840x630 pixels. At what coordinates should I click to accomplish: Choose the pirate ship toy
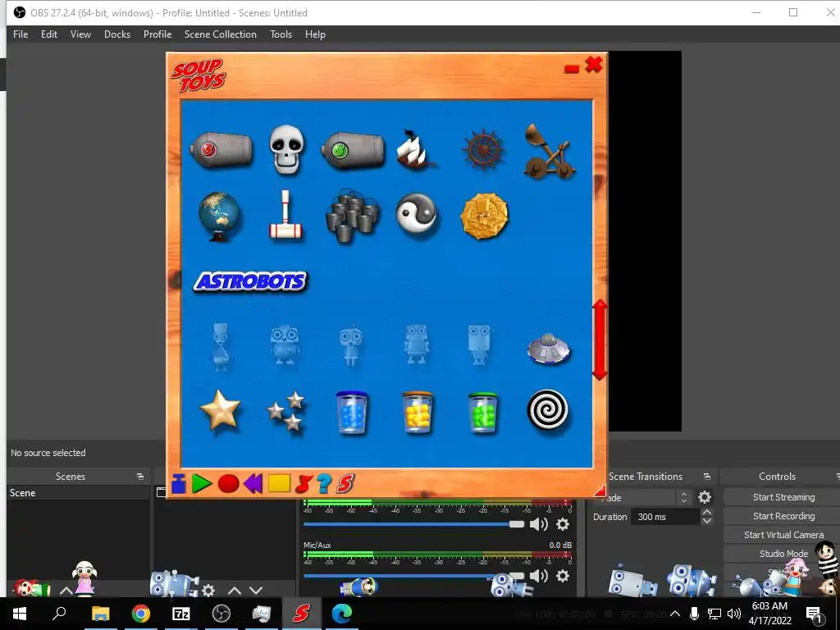pos(416,149)
